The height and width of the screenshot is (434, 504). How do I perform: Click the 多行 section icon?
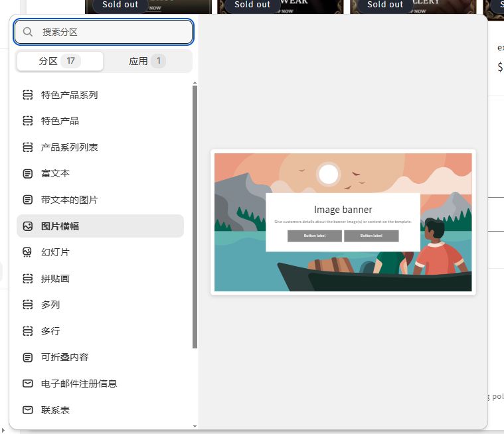pyautogui.click(x=28, y=331)
